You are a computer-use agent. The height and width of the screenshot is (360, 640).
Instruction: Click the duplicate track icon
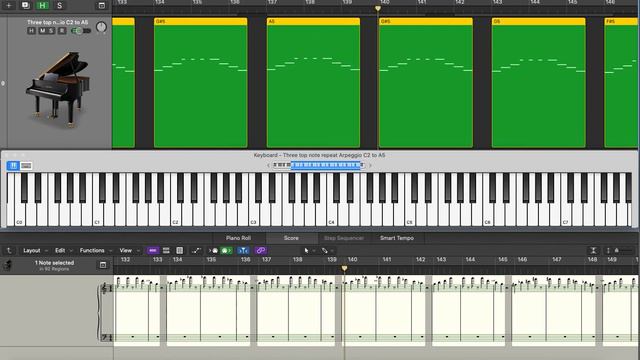tap(25, 5)
